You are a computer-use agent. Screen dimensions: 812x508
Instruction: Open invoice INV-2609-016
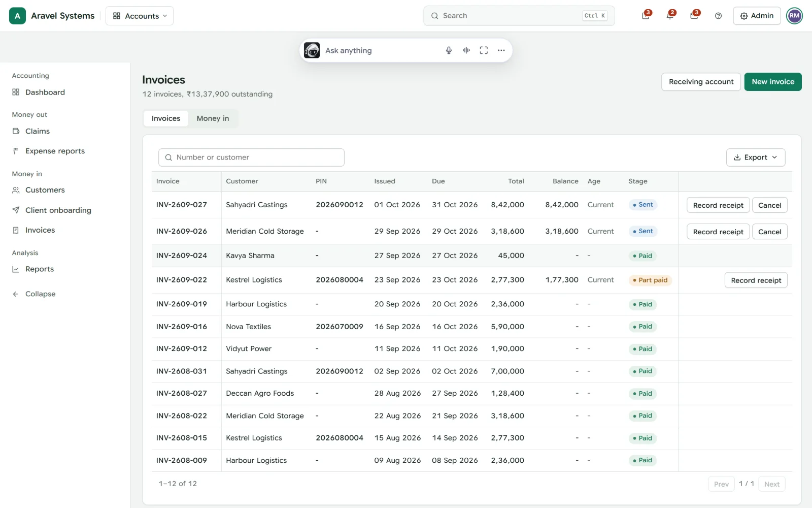point(182,327)
